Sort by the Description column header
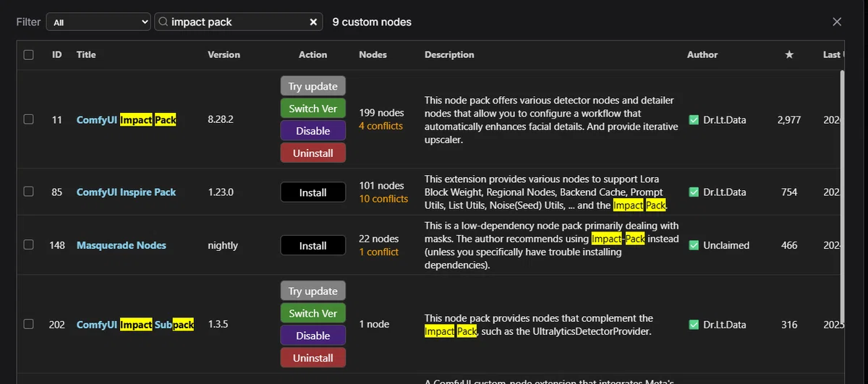Screen dimensions: 868x384 449,54
